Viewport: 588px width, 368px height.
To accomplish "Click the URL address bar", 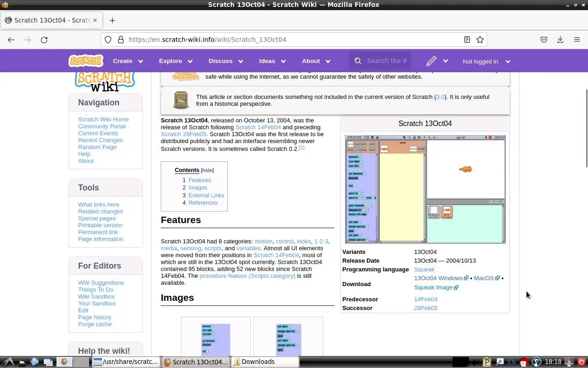I will 294,40.
